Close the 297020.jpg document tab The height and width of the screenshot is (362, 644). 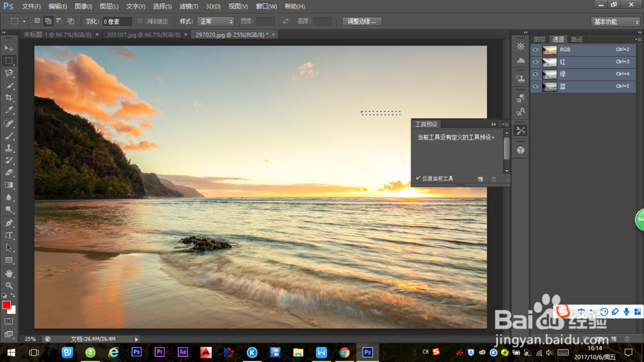click(x=273, y=35)
